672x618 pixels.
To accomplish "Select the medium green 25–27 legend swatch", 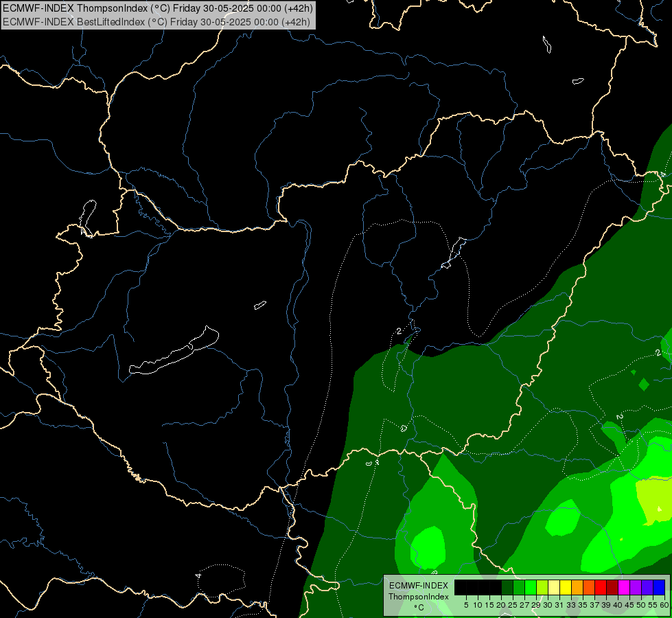I will 519,587.
